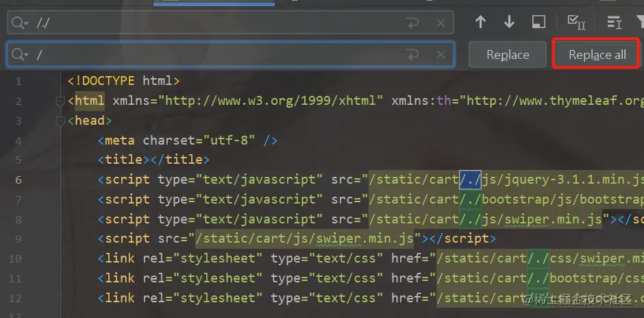Clear the find field with its X
Image resolution: width=644 pixels, height=318 pixels.
tap(441, 23)
